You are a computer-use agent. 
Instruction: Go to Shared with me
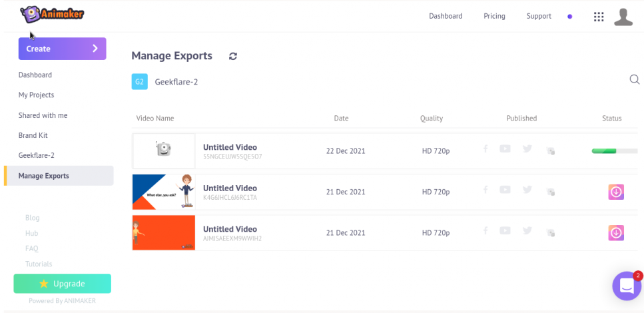pos(43,115)
